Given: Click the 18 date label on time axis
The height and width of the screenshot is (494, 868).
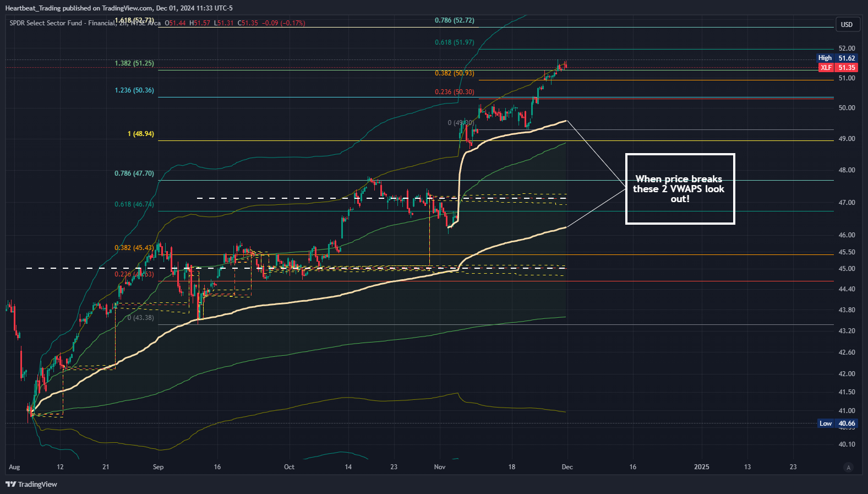Looking at the screenshot, I should tap(512, 467).
